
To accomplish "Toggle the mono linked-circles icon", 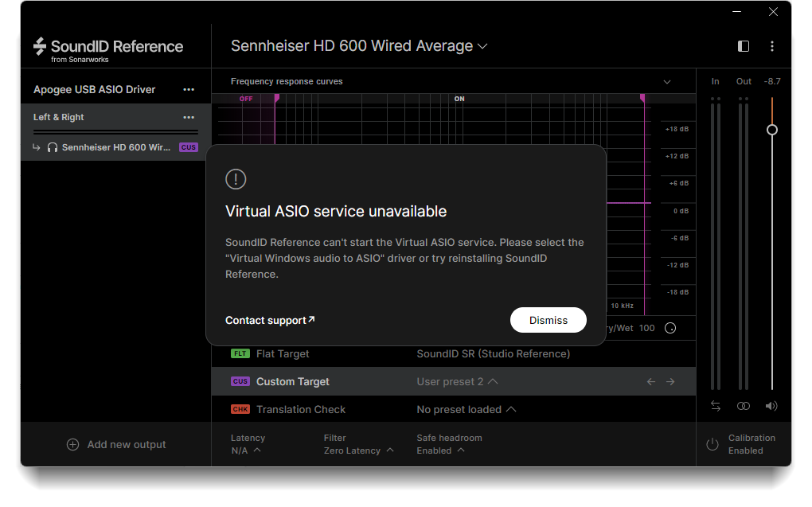I will pyautogui.click(x=743, y=406).
